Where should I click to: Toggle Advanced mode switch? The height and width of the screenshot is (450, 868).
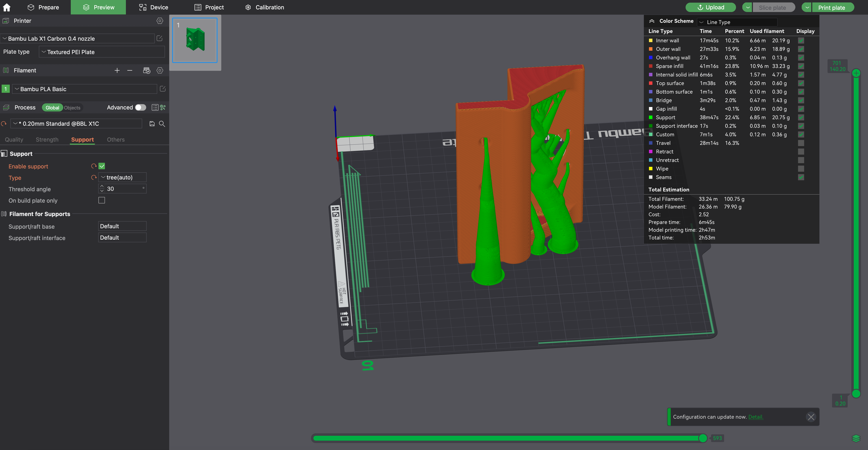coord(141,108)
